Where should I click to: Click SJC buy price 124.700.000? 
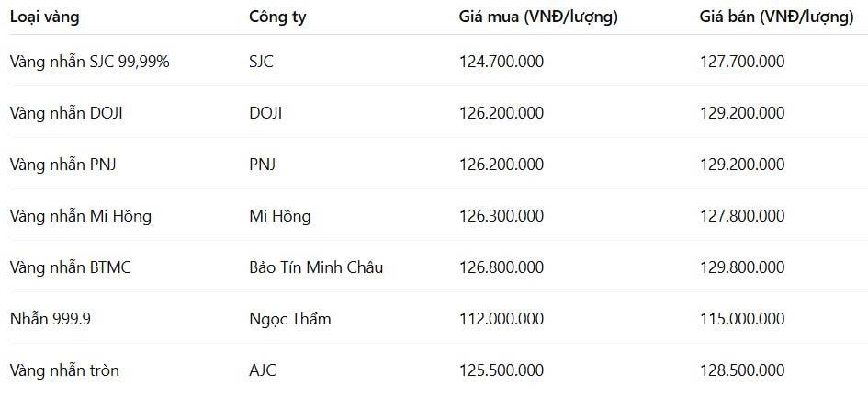(502, 62)
